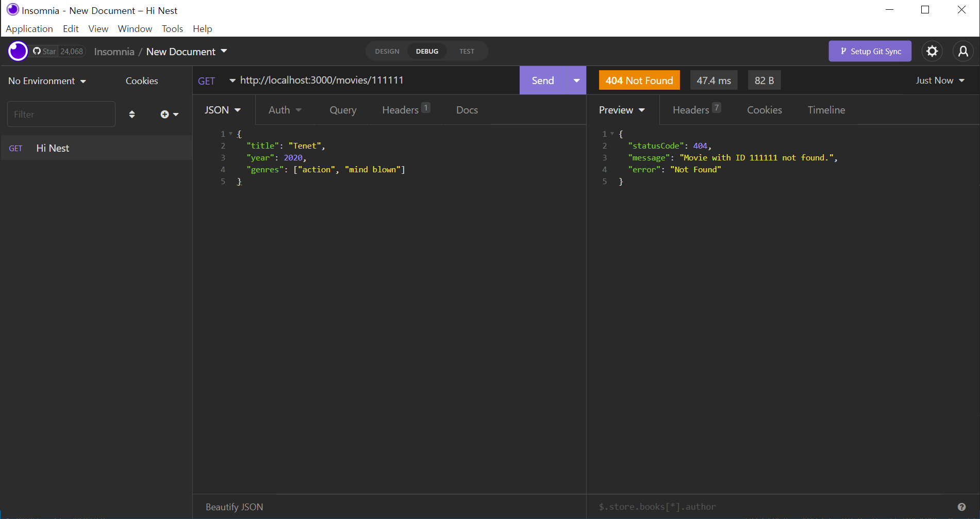Open settings via the gear icon
This screenshot has width=980, height=519.
pyautogui.click(x=932, y=51)
